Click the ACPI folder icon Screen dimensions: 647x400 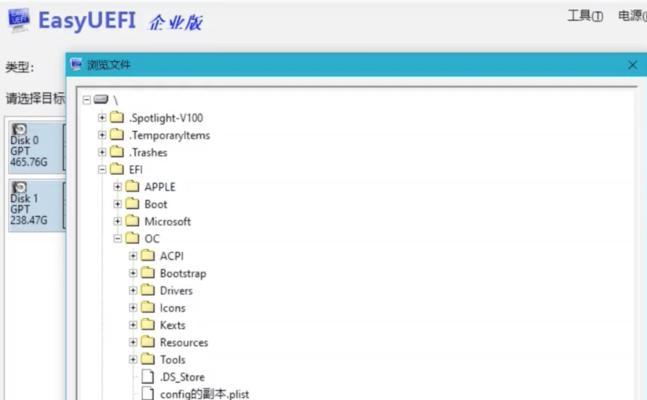148,256
